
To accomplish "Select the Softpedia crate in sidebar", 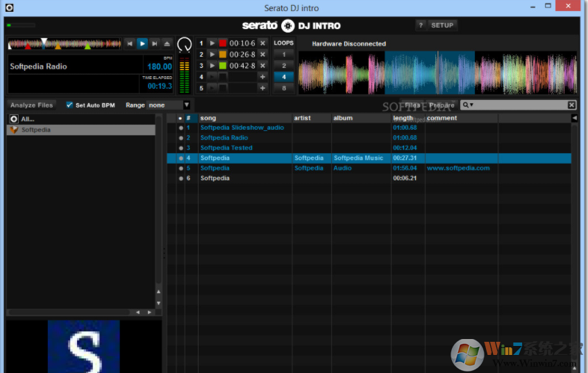I will pyautogui.click(x=36, y=130).
